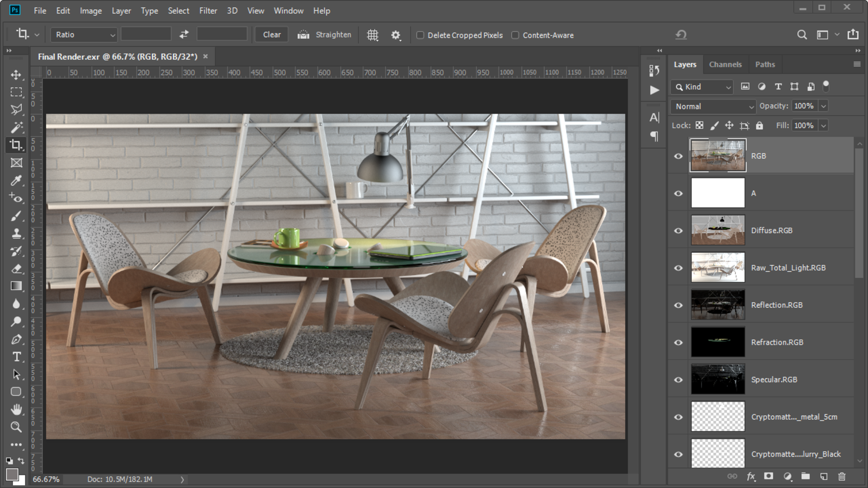
Task: Select the Zoom tool
Action: pyautogui.click(x=16, y=427)
